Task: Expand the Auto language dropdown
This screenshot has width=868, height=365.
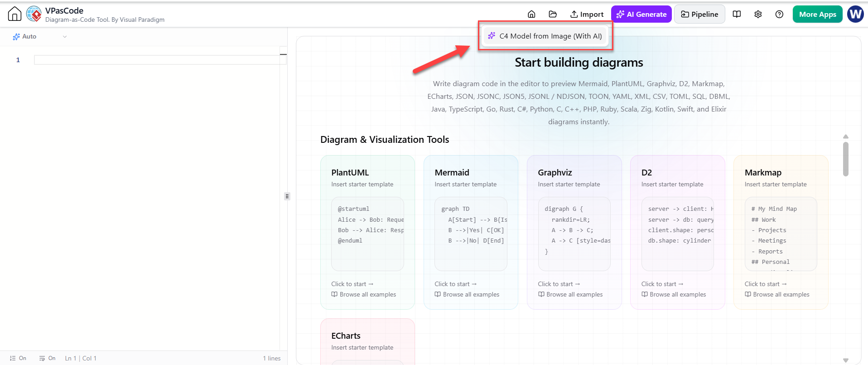Action: [40, 36]
